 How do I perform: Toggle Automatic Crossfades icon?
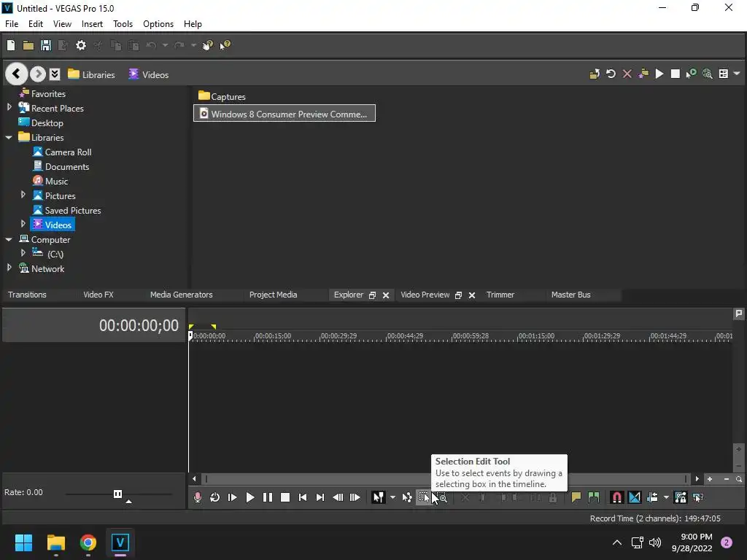(x=635, y=497)
